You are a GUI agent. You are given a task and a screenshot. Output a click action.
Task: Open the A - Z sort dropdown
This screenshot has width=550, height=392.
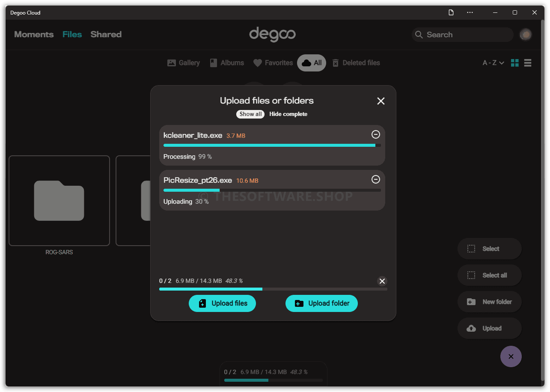point(493,63)
